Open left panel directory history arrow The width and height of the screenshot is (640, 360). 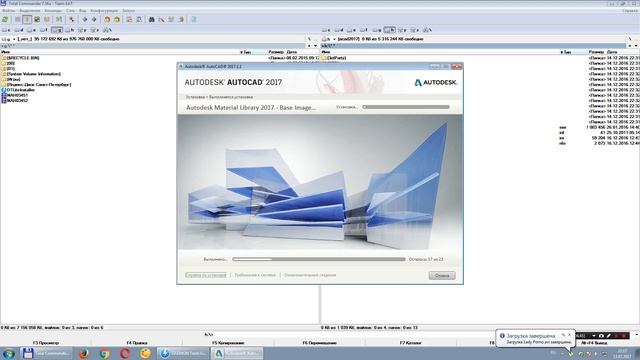click(315, 46)
